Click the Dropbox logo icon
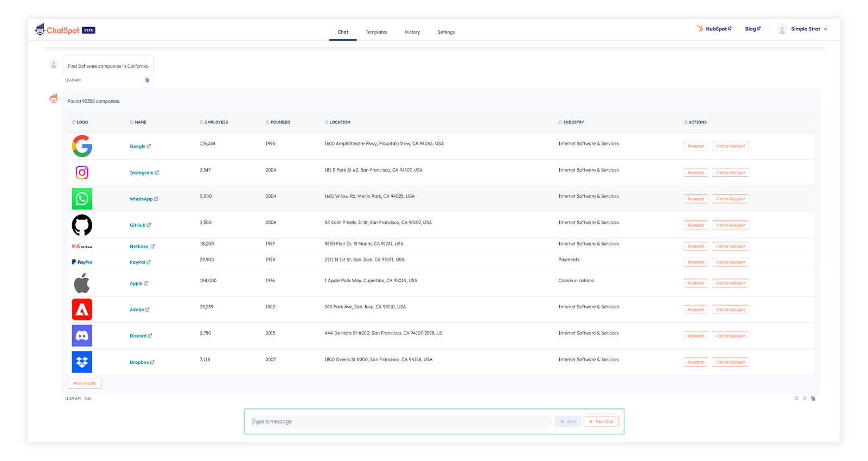This screenshot has height=461, width=868. (x=82, y=362)
